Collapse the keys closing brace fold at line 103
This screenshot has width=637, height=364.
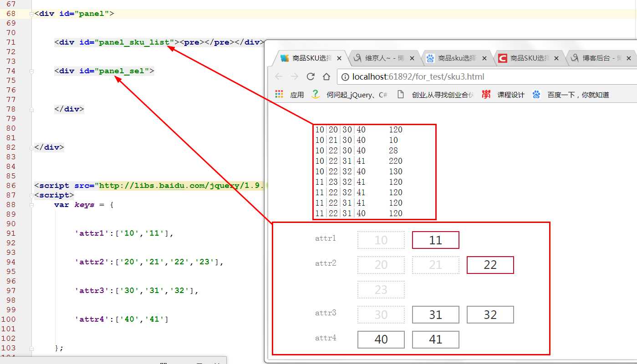31,348
